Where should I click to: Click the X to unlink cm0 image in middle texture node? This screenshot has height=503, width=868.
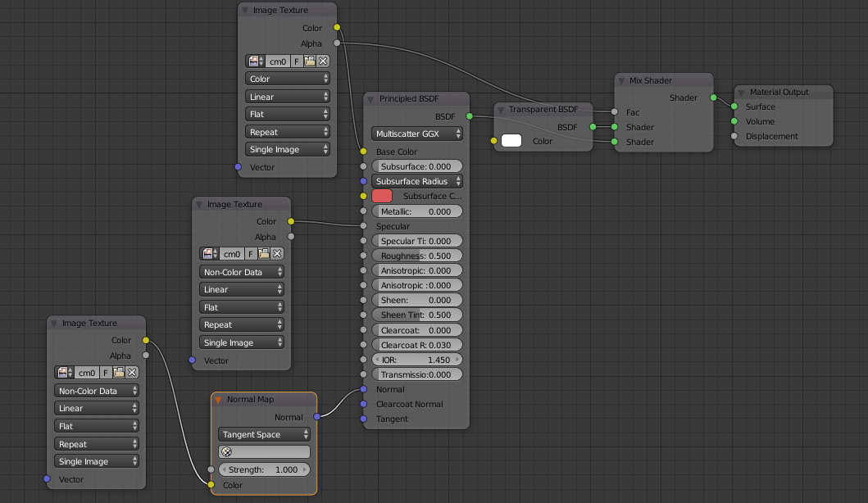pyautogui.click(x=277, y=254)
